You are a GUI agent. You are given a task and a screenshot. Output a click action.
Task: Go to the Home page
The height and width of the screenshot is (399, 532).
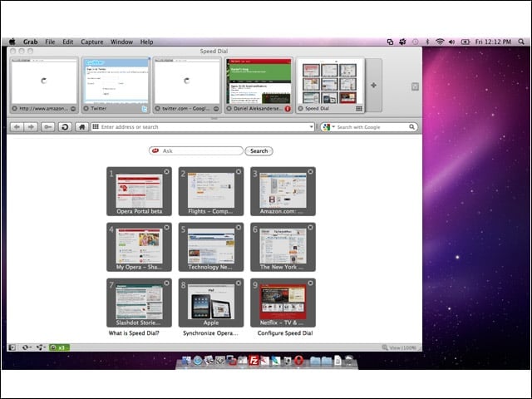point(81,127)
